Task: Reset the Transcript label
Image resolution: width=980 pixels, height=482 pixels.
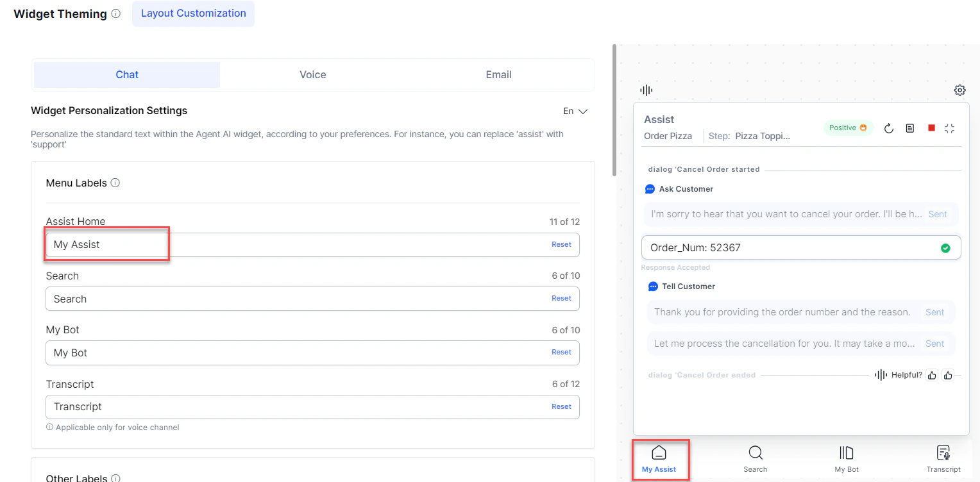Action: click(561, 406)
